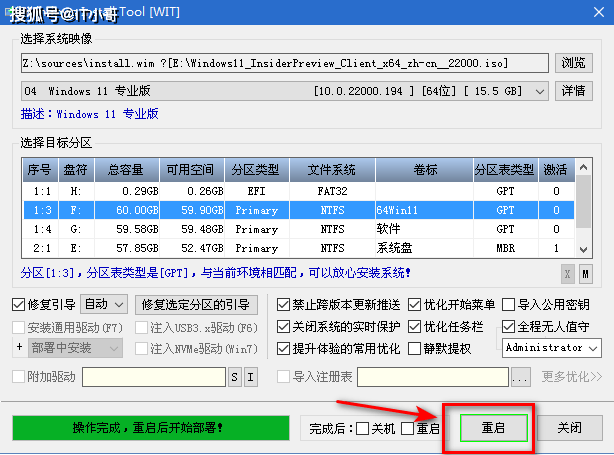Click the green 操作完成 progress bar
Viewport: 614px width, 455px height.
(151, 428)
